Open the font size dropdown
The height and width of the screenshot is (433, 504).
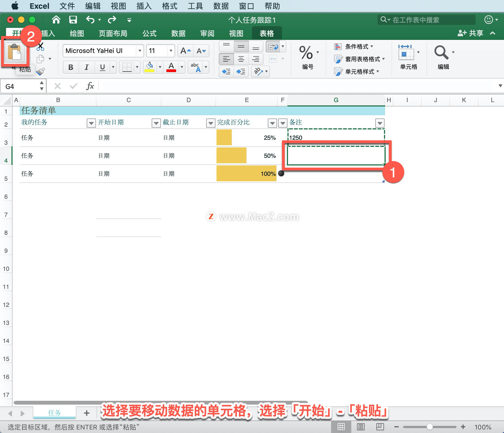171,51
